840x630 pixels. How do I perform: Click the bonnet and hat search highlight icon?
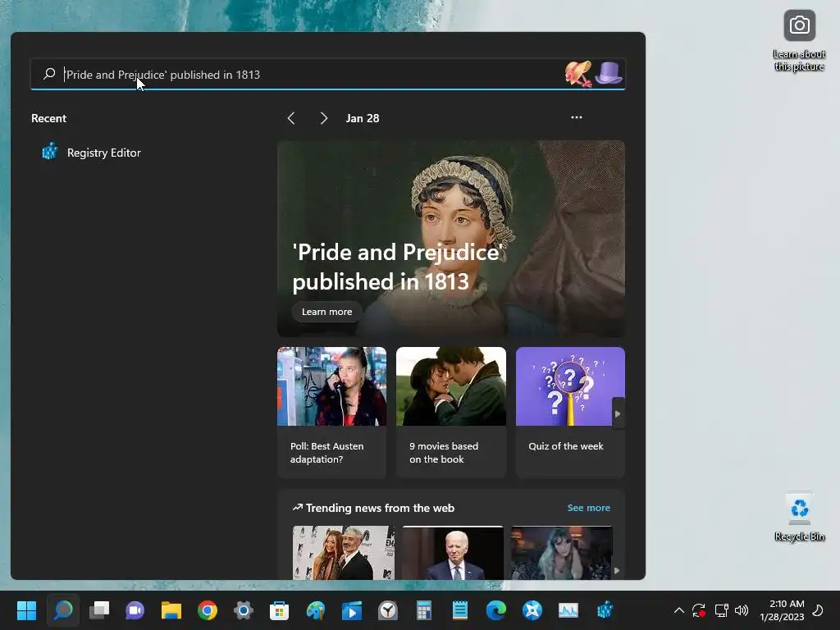[594, 73]
